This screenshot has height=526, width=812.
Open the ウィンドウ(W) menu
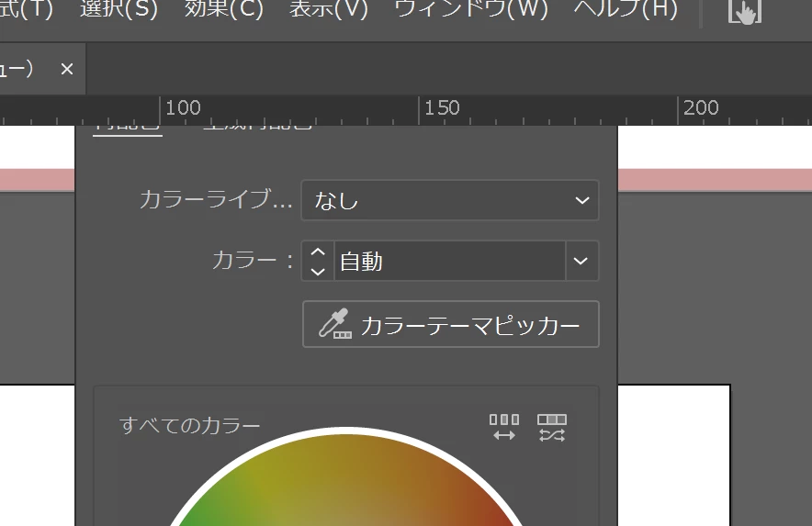[470, 9]
